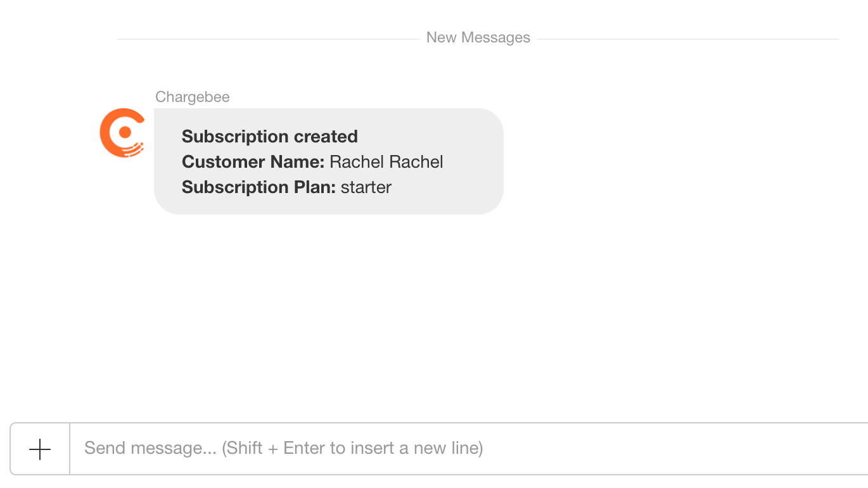Click the New Messages divider label

coord(478,37)
